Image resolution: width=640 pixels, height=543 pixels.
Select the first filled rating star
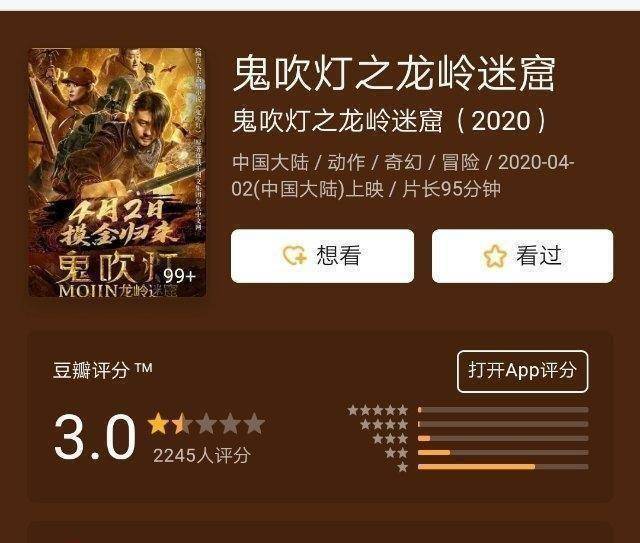tap(158, 423)
